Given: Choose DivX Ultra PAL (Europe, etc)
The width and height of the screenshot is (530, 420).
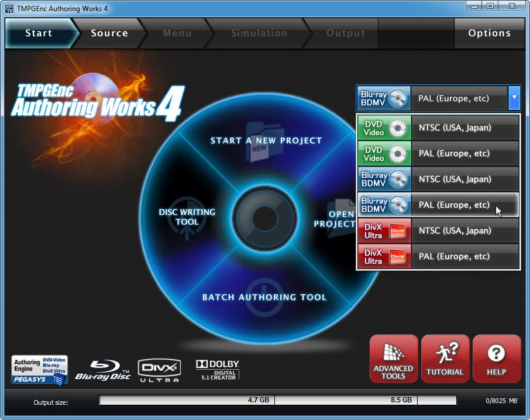Looking at the screenshot, I should click(x=438, y=256).
